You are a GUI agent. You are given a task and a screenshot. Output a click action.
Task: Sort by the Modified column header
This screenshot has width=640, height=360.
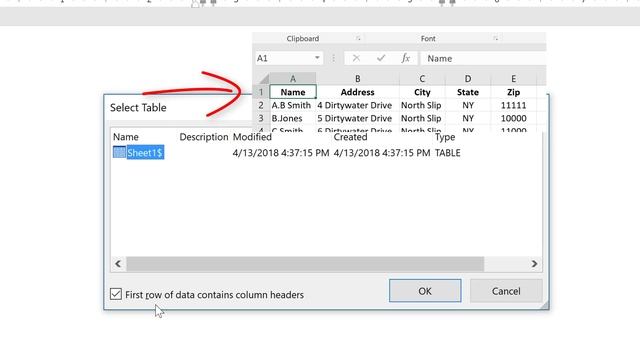252,137
